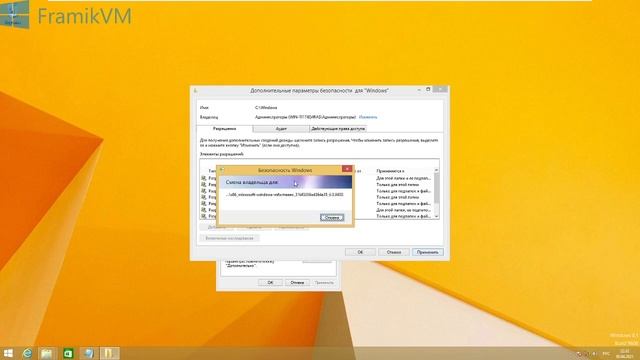Screen dimensions: 640x360
Task: Select the row 'Для этой папки и ее подпап...'
Action: [x=403, y=178]
